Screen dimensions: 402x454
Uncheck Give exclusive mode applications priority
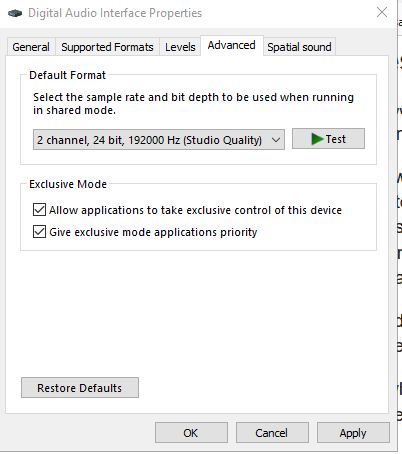(39, 231)
